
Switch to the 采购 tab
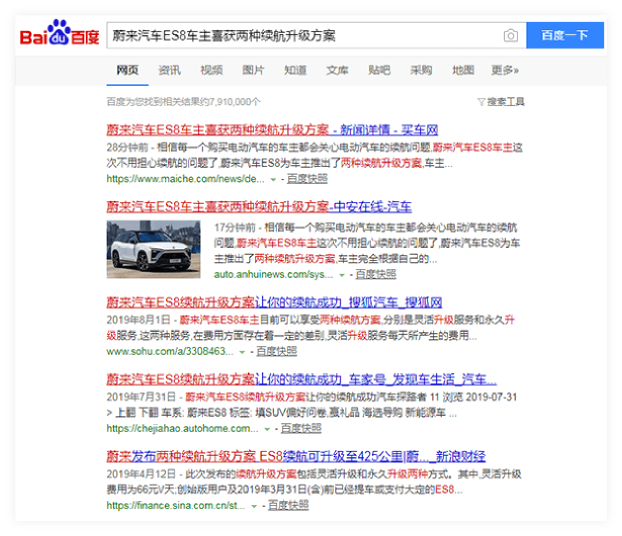point(421,70)
